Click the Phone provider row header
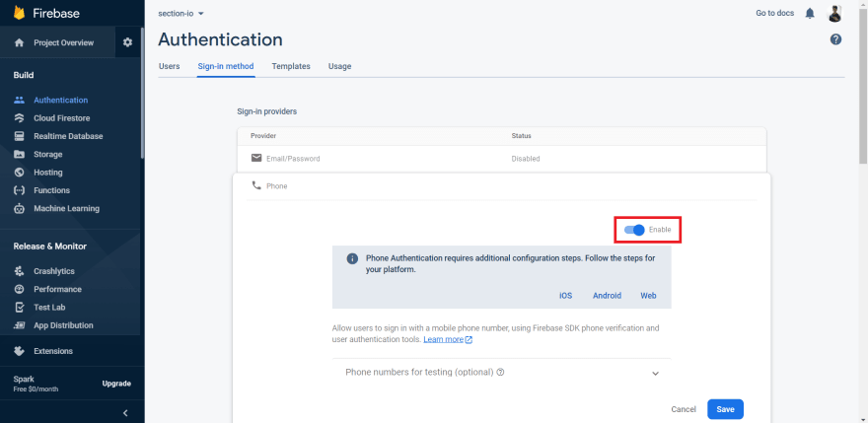The image size is (868, 423). (x=501, y=186)
